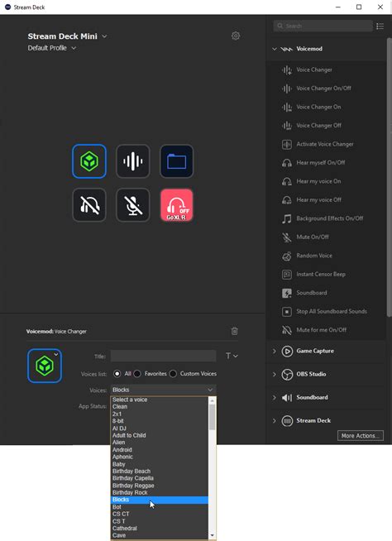
Task: Select the All voices radio button
Action: pos(117,374)
